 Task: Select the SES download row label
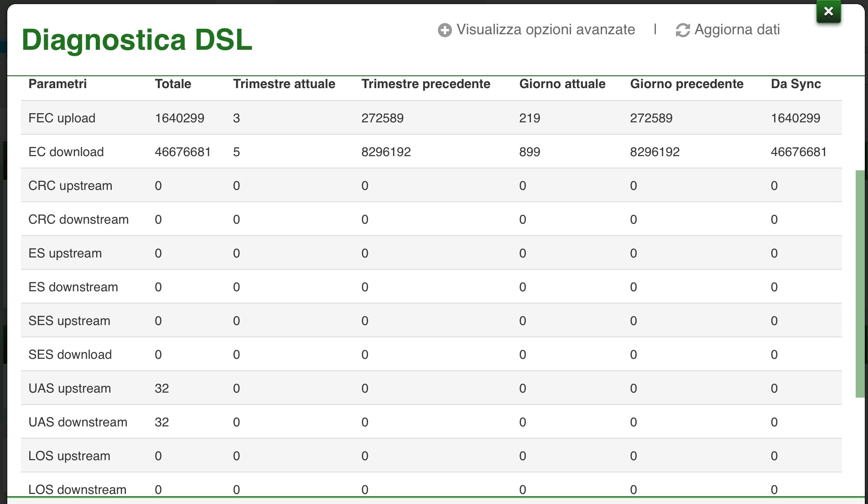[70, 355]
